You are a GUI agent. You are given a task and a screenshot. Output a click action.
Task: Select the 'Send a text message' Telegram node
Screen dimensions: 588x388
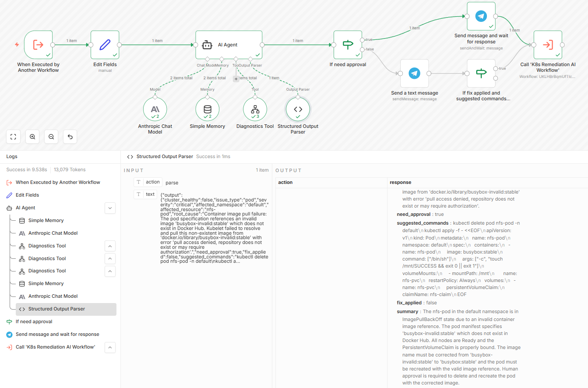click(x=414, y=74)
